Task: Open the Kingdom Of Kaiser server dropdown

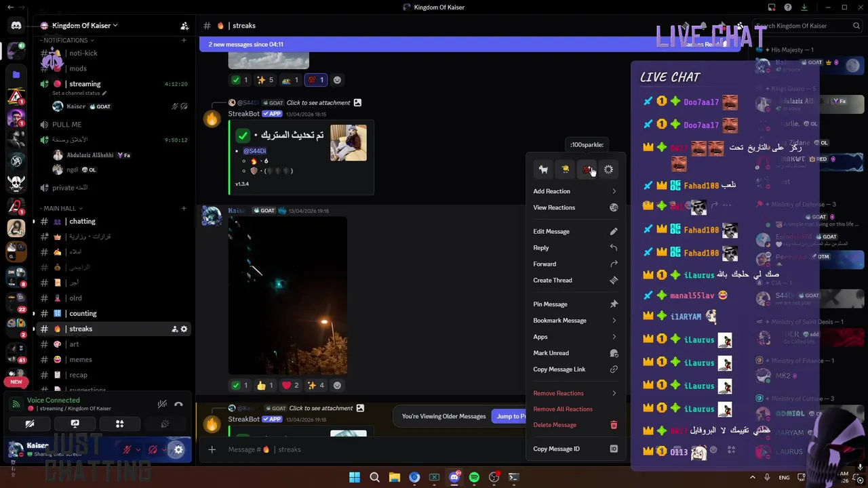Action: point(85,26)
